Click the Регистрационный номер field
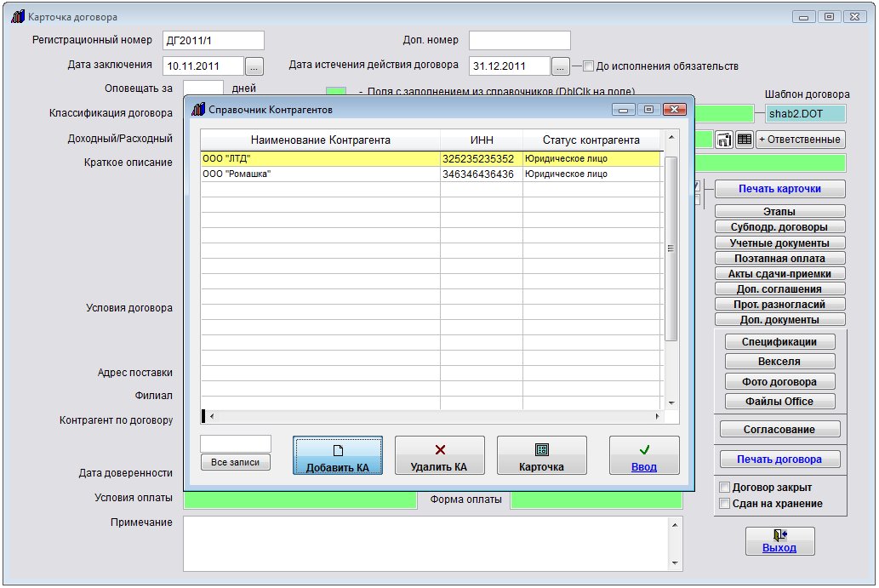Viewport: 879px width, 588px height. (x=213, y=40)
